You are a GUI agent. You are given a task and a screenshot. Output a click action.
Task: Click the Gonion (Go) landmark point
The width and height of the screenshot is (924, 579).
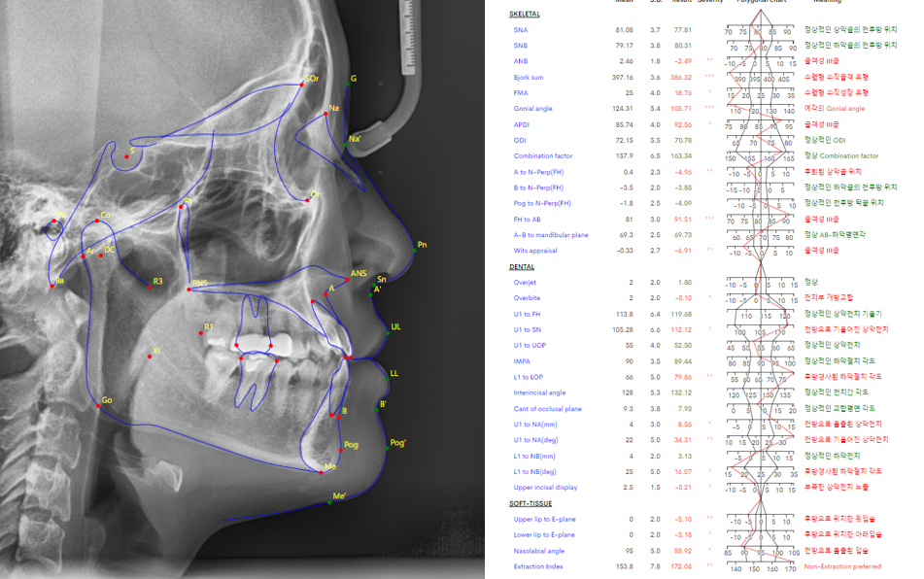point(97,403)
